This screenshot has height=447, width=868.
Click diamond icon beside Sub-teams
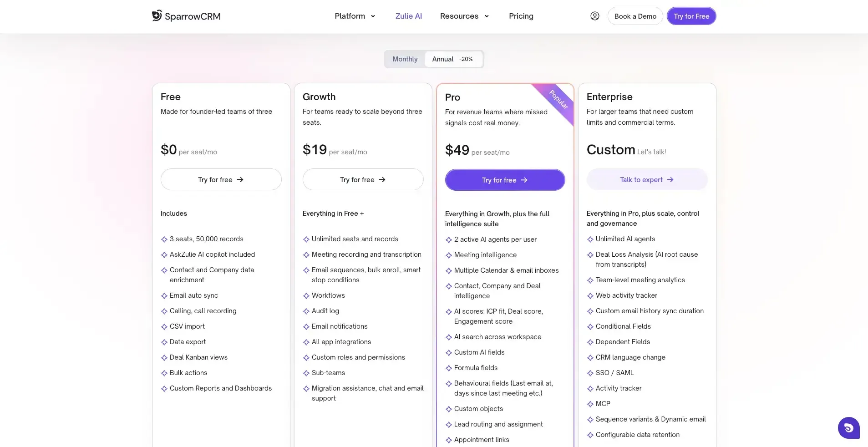[x=306, y=373]
